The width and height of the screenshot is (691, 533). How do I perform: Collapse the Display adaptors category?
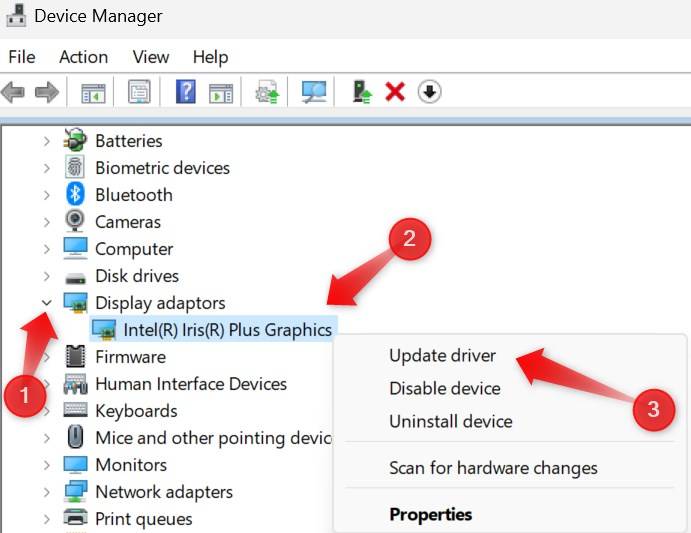coord(47,303)
